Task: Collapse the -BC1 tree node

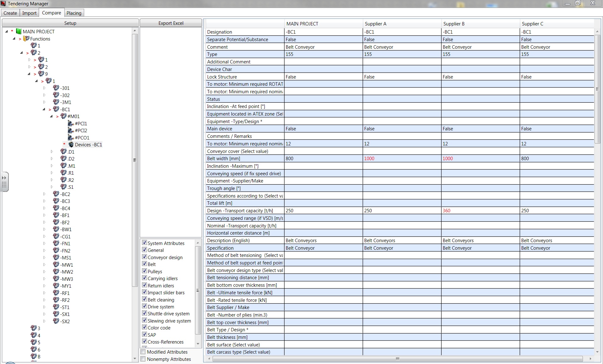Action: (44, 109)
